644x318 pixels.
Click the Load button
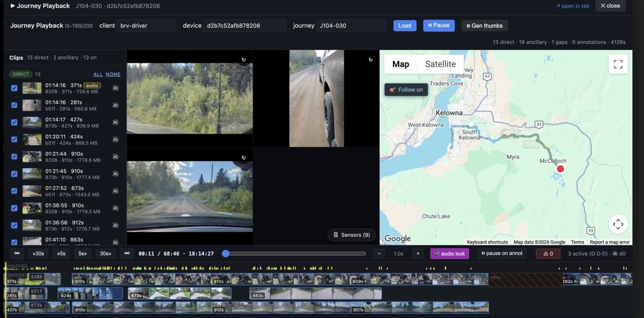[405, 25]
